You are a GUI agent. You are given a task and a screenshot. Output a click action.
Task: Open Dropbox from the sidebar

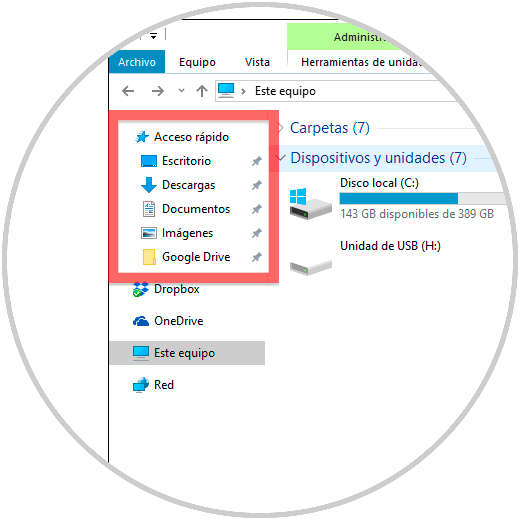click(166, 289)
